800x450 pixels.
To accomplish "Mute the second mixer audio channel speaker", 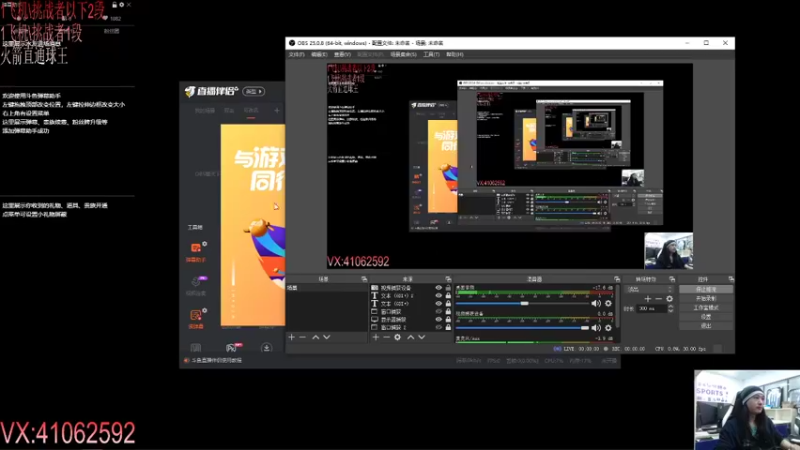I will click(x=596, y=328).
